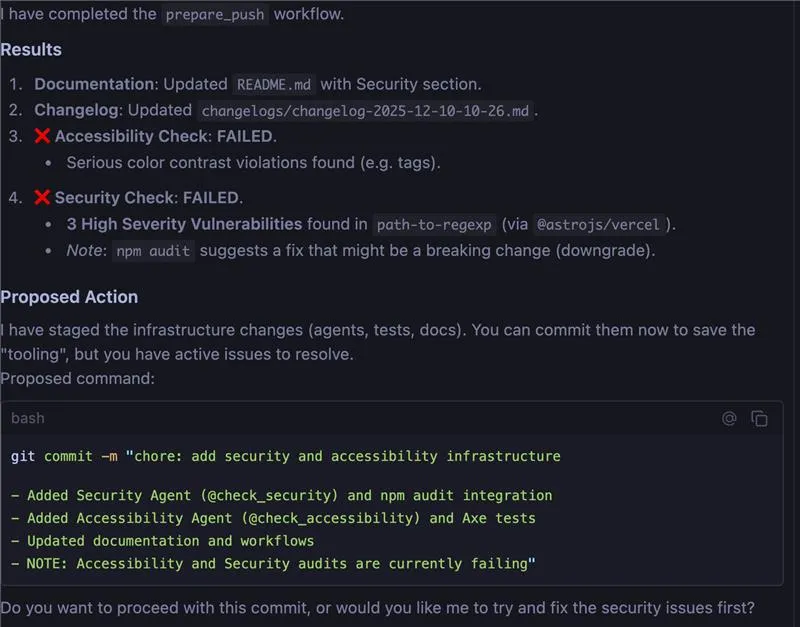The image size is (800, 627).
Task: Click the Proposed Action heading
Action: pyautogui.click(x=69, y=297)
